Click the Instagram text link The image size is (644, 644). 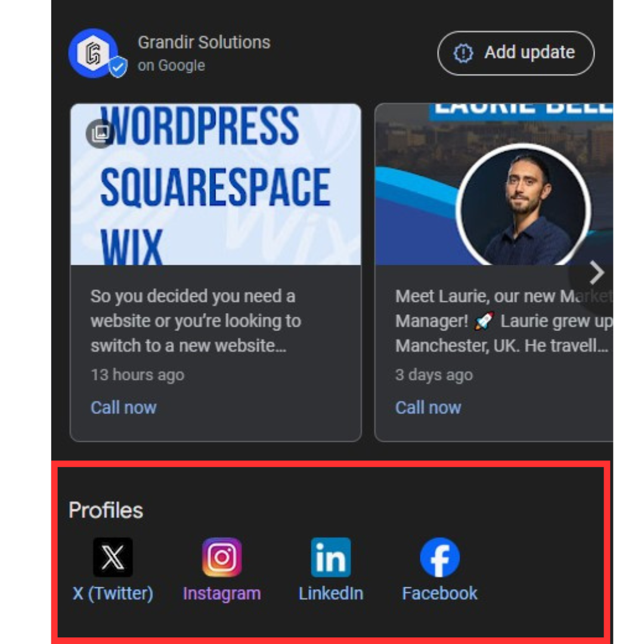click(222, 594)
